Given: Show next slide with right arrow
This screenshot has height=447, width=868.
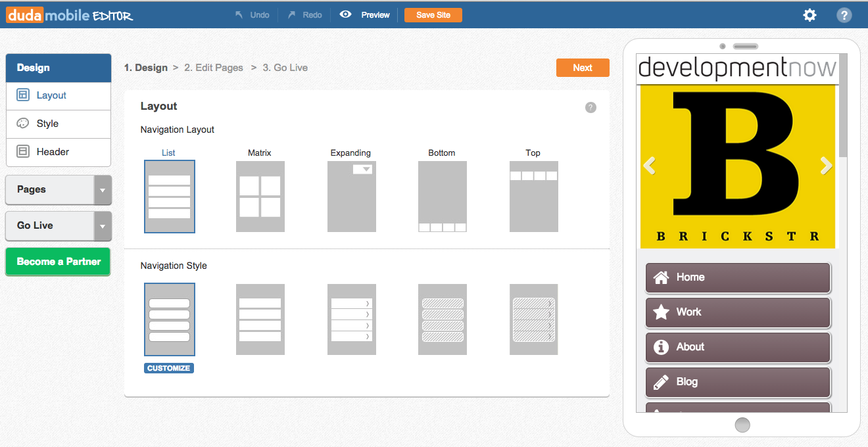Looking at the screenshot, I should click(826, 166).
